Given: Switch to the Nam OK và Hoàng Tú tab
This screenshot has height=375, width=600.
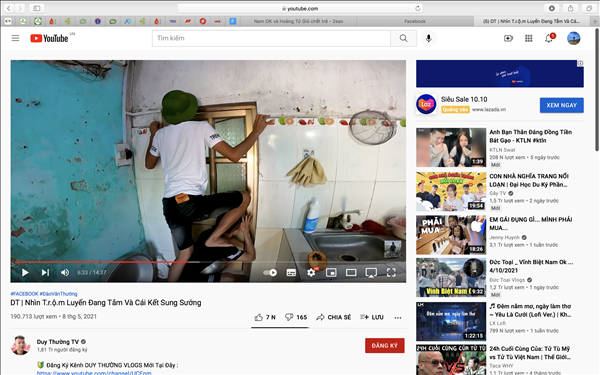Looking at the screenshot, I should [298, 21].
